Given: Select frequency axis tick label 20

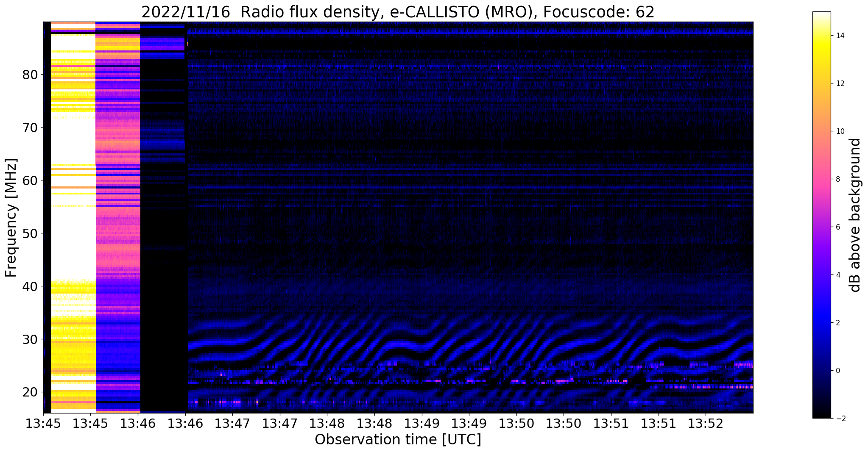Looking at the screenshot, I should (x=30, y=392).
